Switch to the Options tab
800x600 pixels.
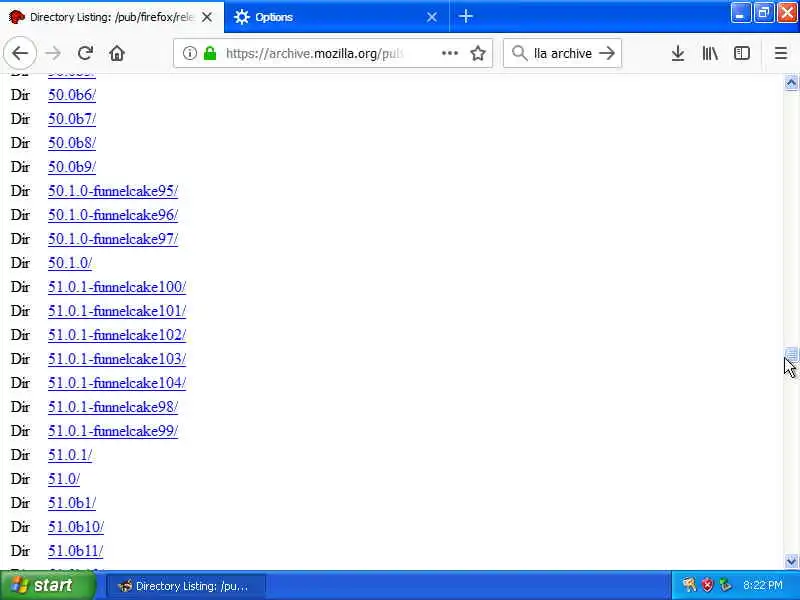337,17
